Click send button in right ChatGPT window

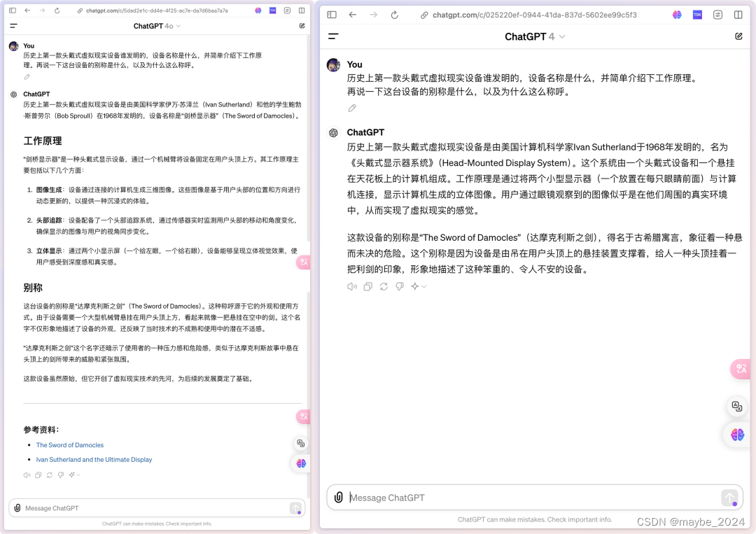pyautogui.click(x=729, y=498)
